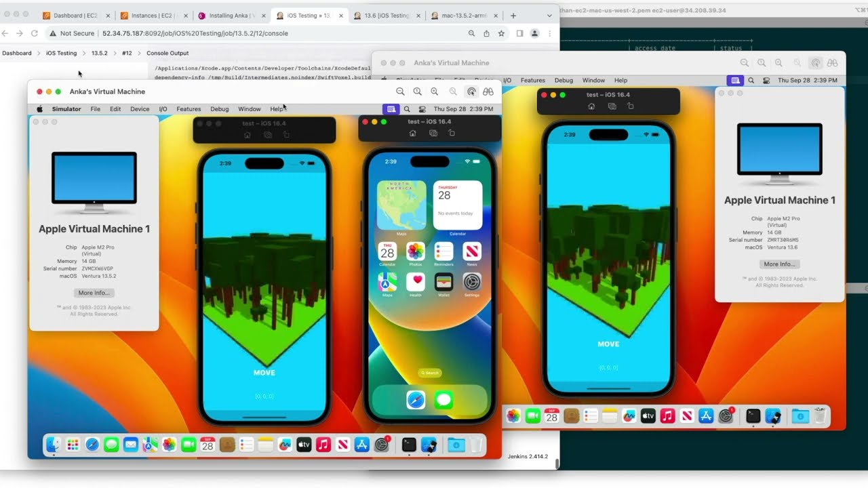
Task: Open Terminal in front VM dock
Action: 409,445
